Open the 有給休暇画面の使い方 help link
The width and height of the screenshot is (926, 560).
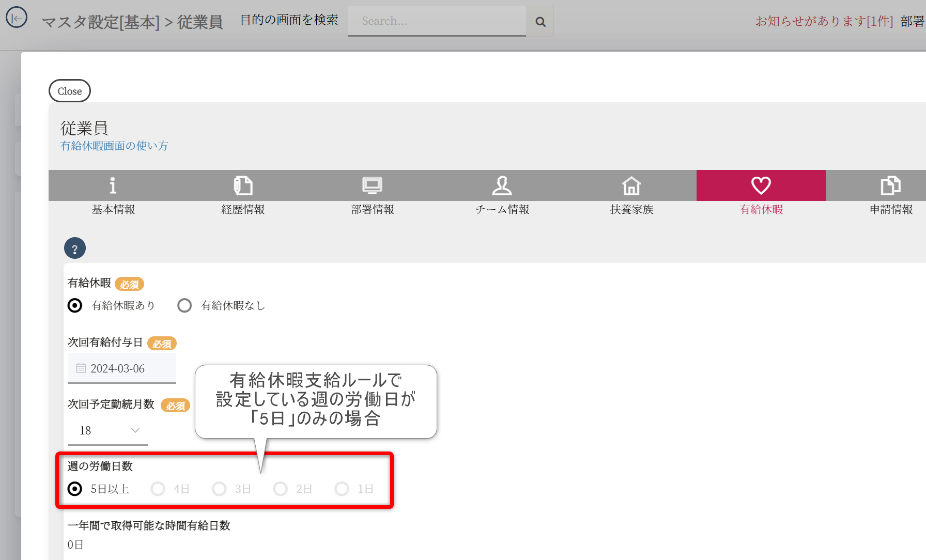(114, 146)
